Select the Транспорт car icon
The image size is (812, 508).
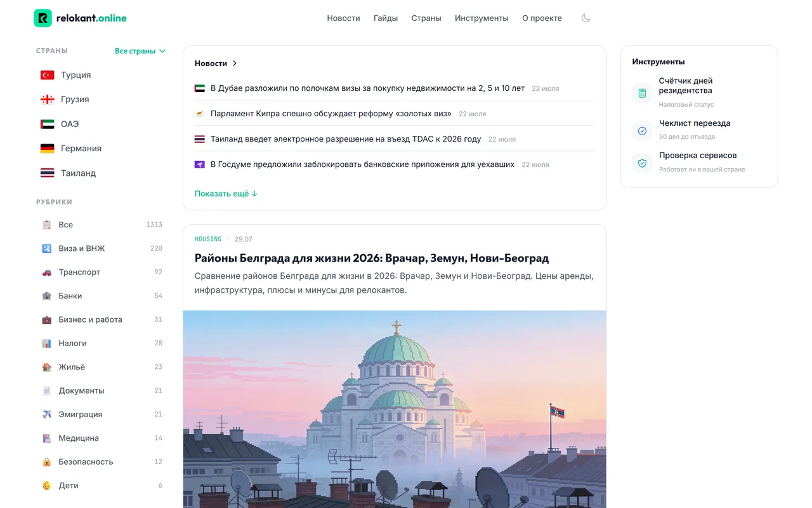pyautogui.click(x=46, y=272)
